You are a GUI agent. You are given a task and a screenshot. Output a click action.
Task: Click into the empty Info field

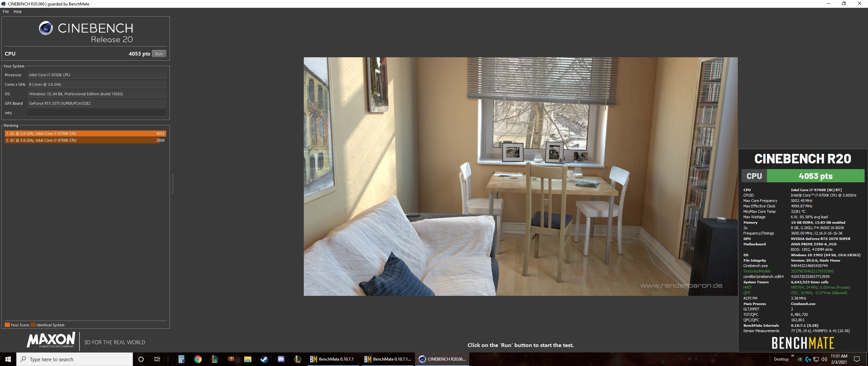coord(97,113)
